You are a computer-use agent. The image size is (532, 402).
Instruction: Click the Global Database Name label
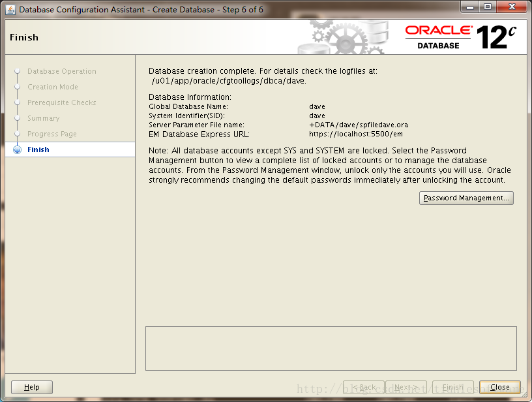[x=188, y=106]
